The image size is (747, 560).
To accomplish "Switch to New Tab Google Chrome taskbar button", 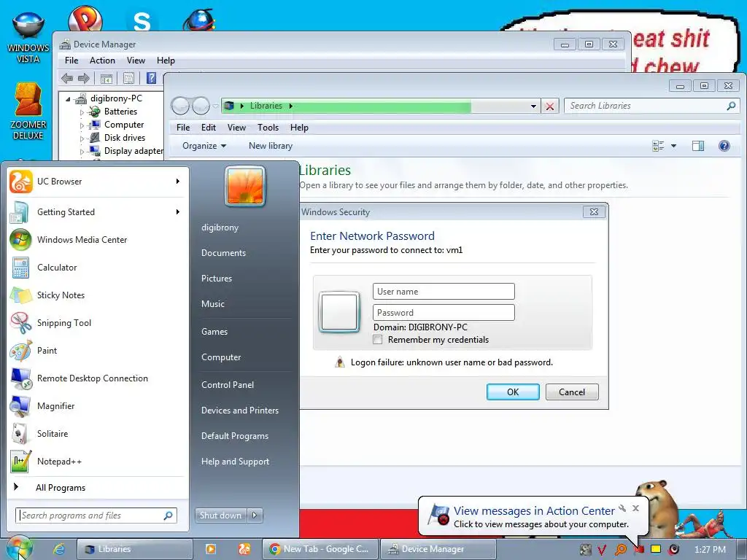I will pos(320,549).
